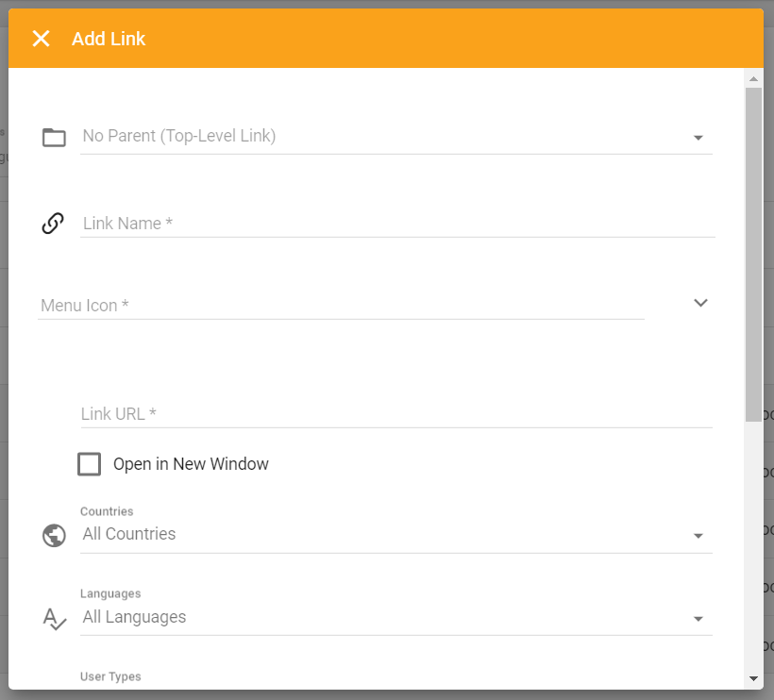The width and height of the screenshot is (774, 700).
Task: Enable the Open in New Window checkbox
Action: [90, 464]
